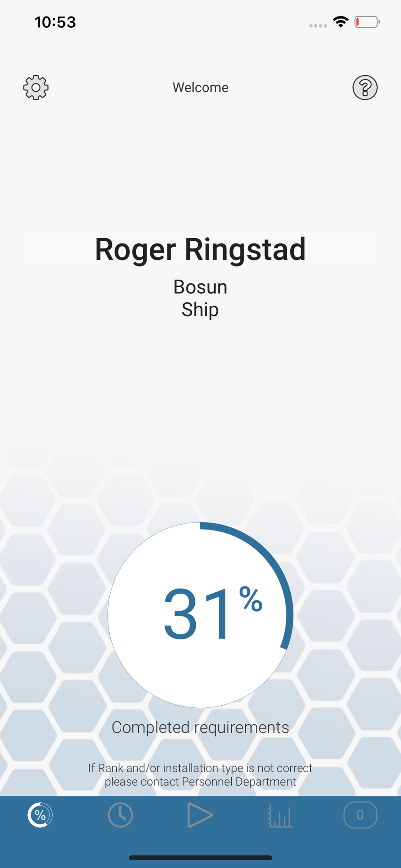Select the name Roger Ringstad

click(200, 249)
